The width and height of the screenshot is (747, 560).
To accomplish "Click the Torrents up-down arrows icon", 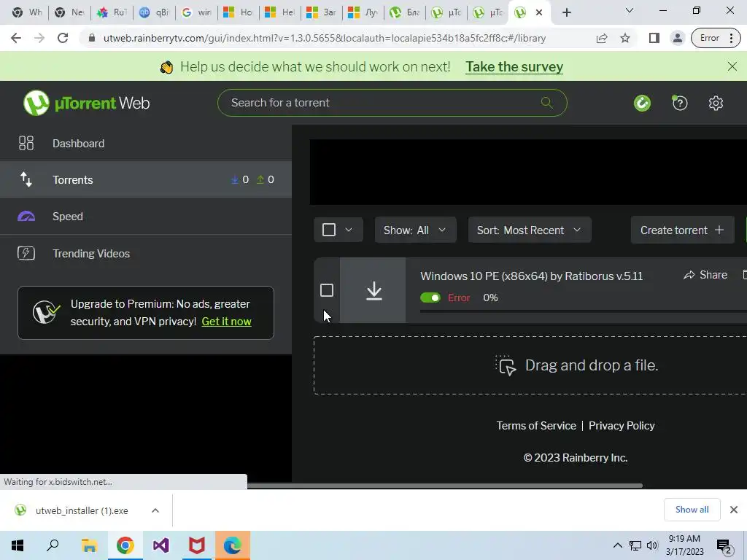I will click(26, 179).
